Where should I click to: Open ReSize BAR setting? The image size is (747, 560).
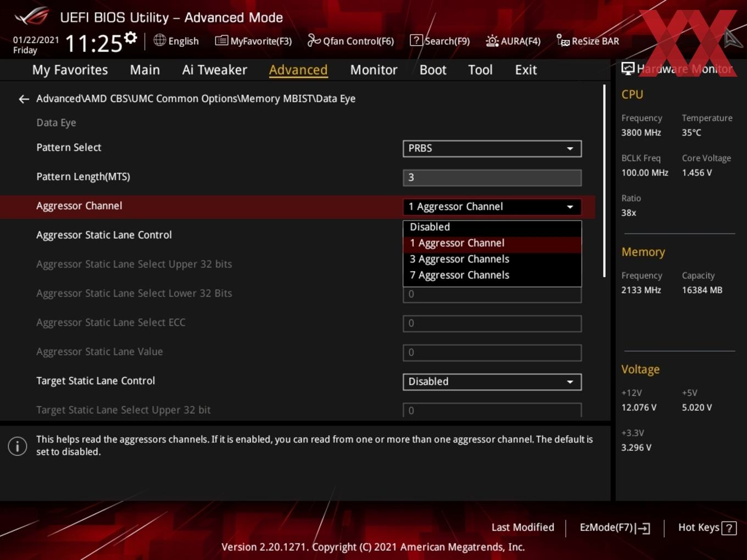[x=588, y=41]
